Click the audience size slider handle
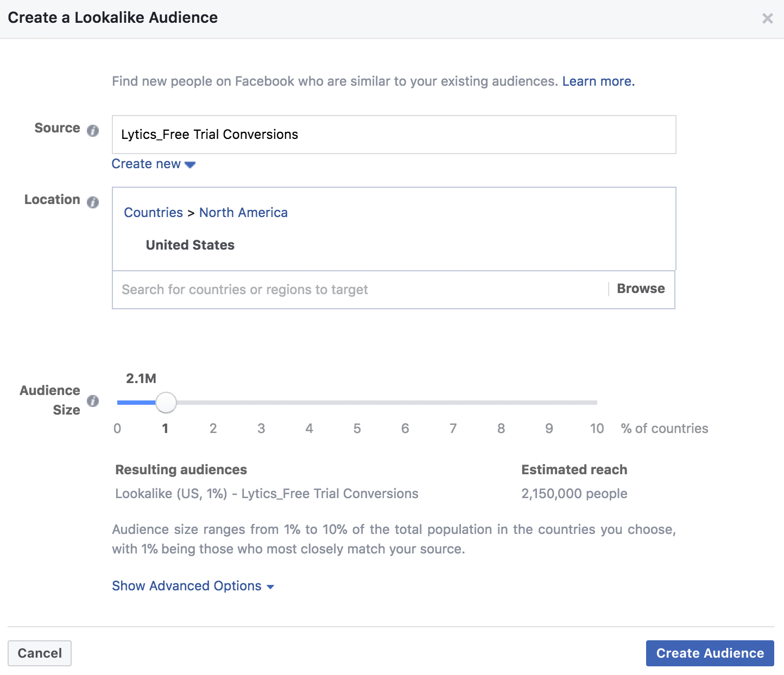This screenshot has width=784, height=675. pyautogui.click(x=166, y=403)
